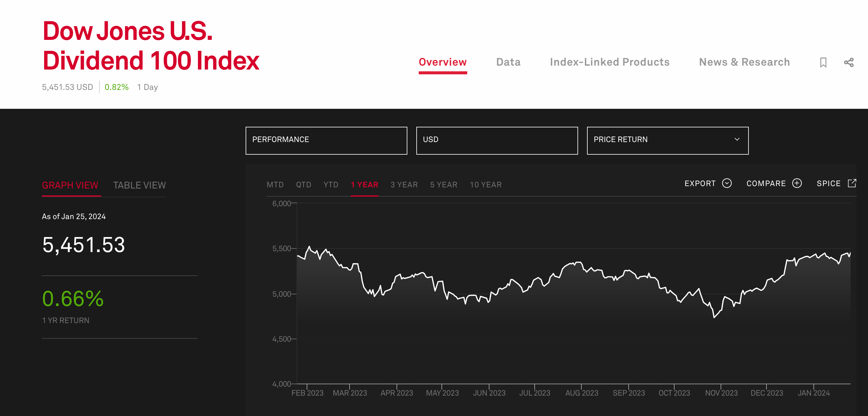Select the 5 Year time range

pos(443,185)
